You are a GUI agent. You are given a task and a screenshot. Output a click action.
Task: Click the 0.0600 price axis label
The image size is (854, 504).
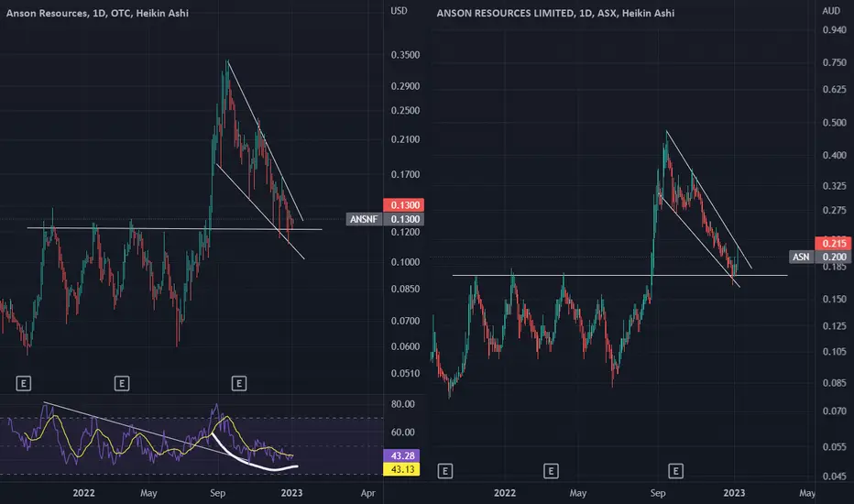(405, 346)
